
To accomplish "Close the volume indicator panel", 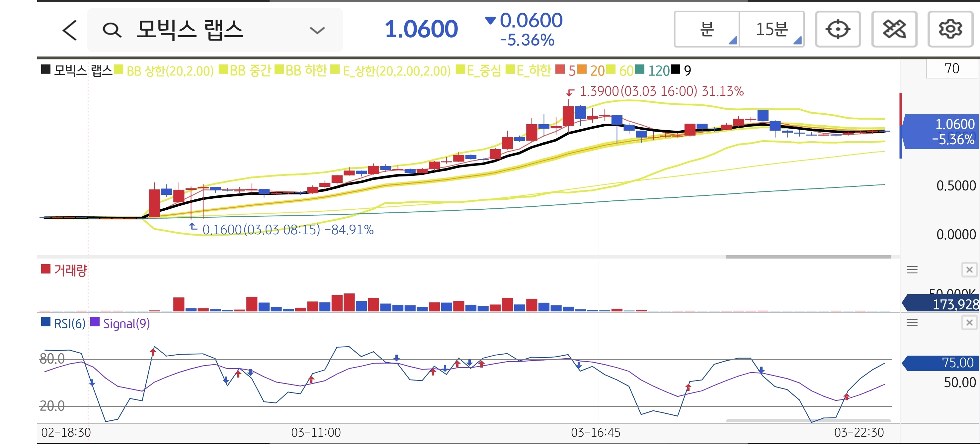I will point(969,270).
